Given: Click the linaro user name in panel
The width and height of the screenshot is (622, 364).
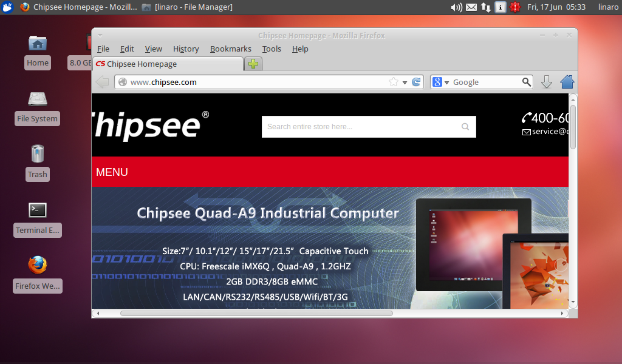Looking at the screenshot, I should coord(608,7).
